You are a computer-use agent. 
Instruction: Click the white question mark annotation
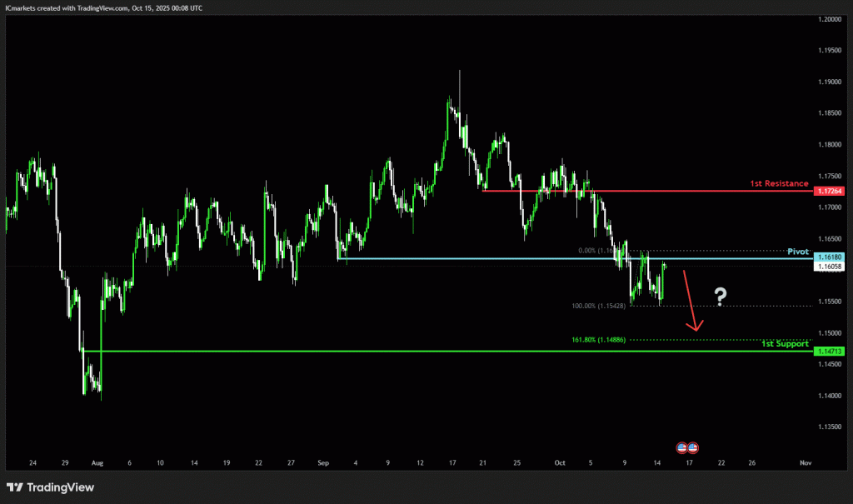pyautogui.click(x=721, y=296)
